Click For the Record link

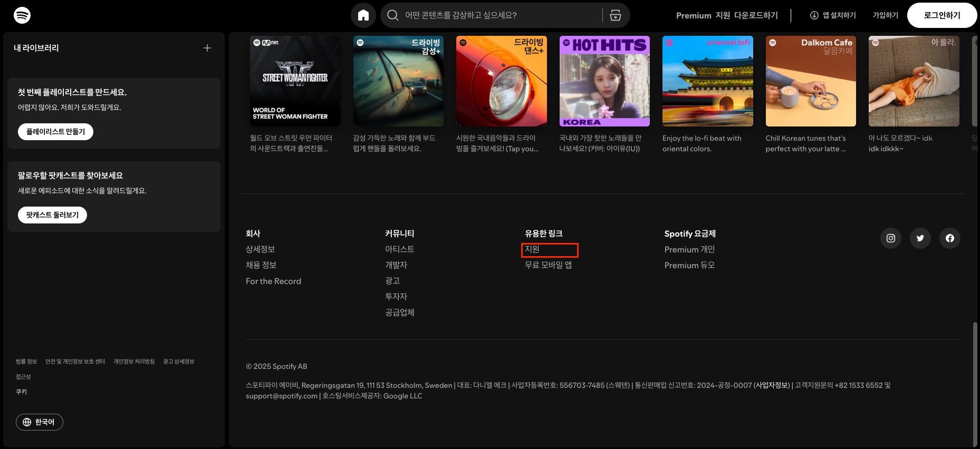coord(273,281)
